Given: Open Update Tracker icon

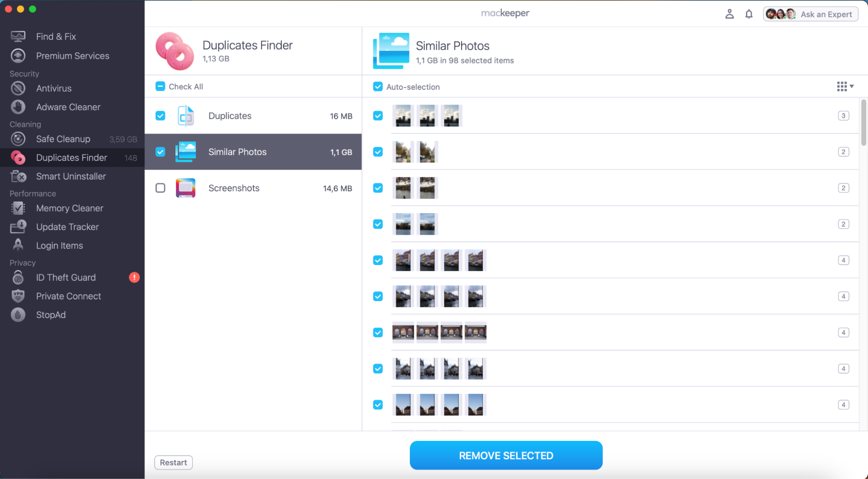Looking at the screenshot, I should tap(18, 227).
